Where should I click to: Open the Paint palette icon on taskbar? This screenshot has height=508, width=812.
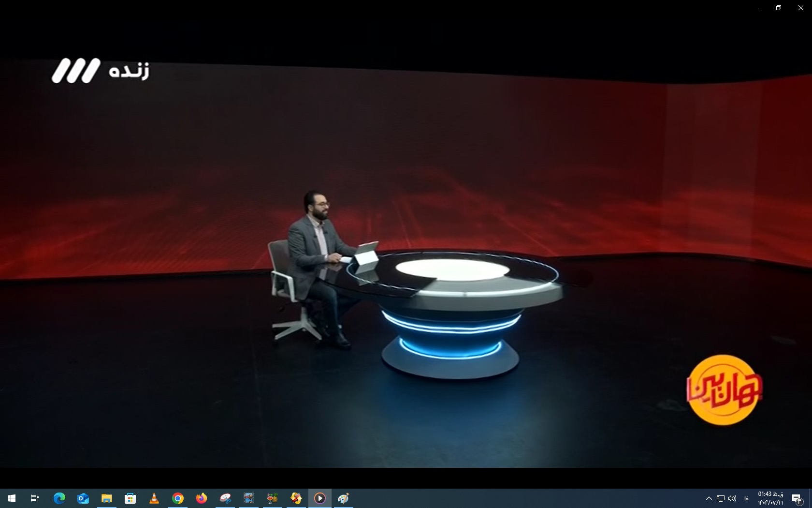click(x=343, y=498)
